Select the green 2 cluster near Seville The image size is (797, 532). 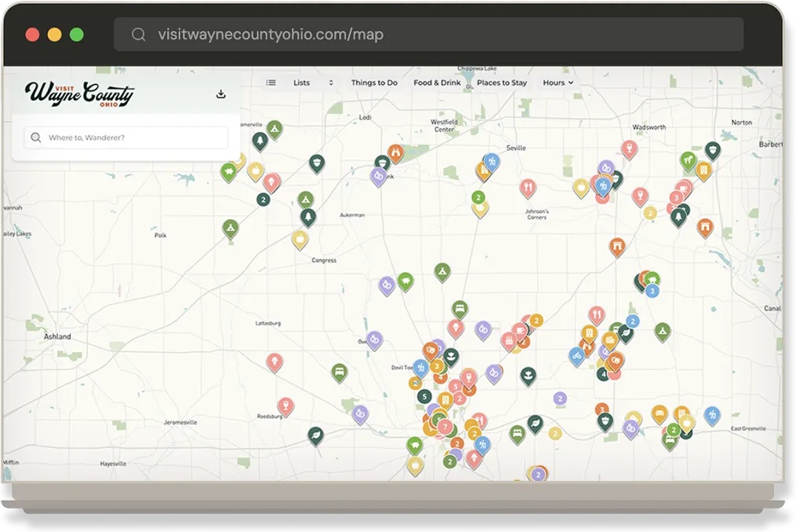pyautogui.click(x=478, y=197)
